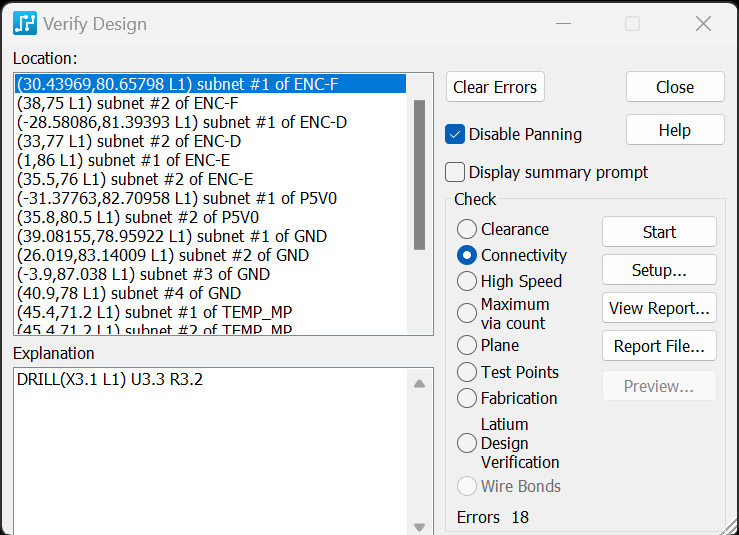Select Test Points radio button
This screenshot has height=535, width=739.
point(467,372)
